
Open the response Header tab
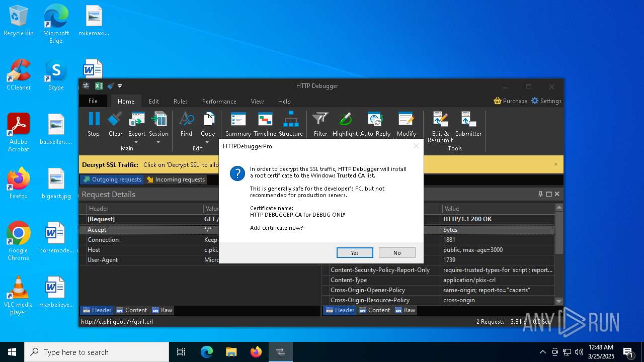tap(340, 310)
